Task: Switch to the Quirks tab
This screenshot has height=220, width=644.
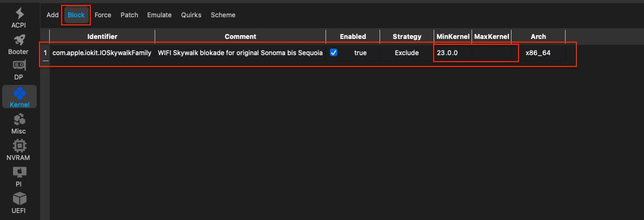Action: (x=191, y=15)
